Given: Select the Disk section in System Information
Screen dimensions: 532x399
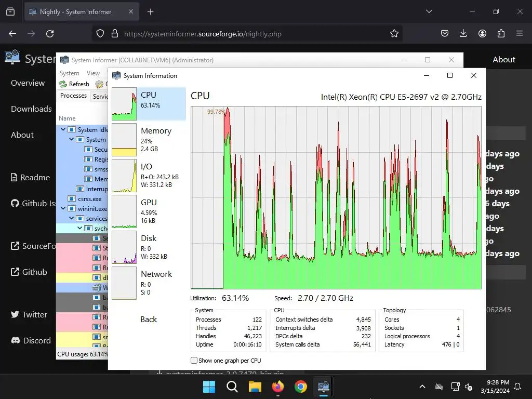Looking at the screenshot, I should (x=149, y=247).
